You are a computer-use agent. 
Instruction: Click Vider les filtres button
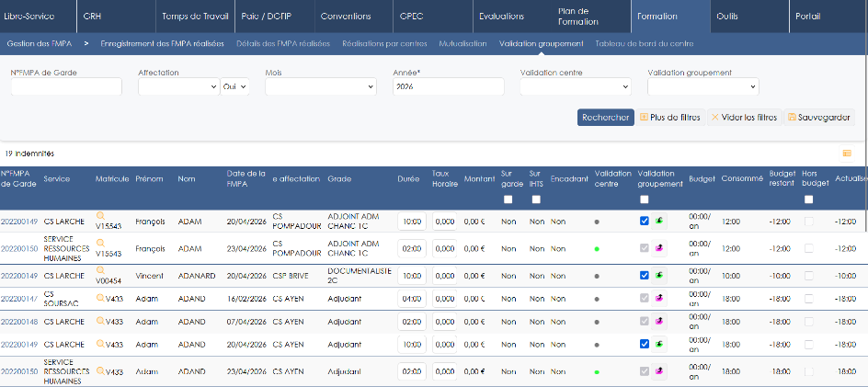745,118
